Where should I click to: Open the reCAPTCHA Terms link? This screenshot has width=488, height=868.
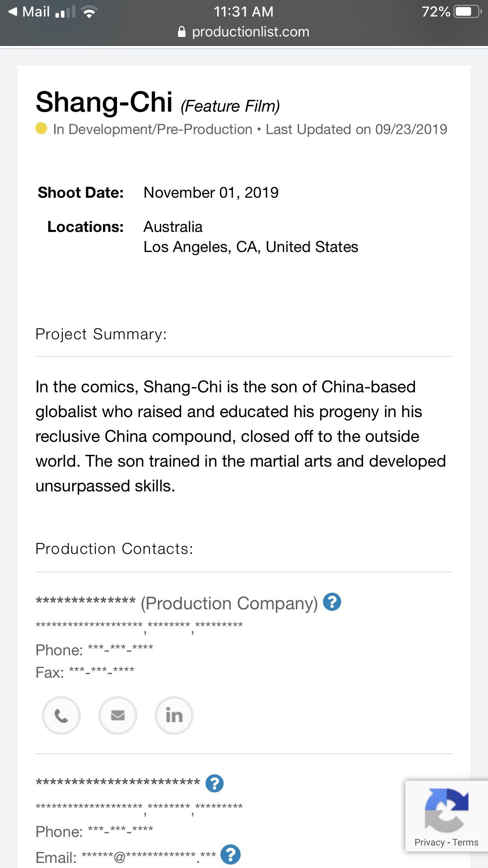pyautogui.click(x=465, y=842)
